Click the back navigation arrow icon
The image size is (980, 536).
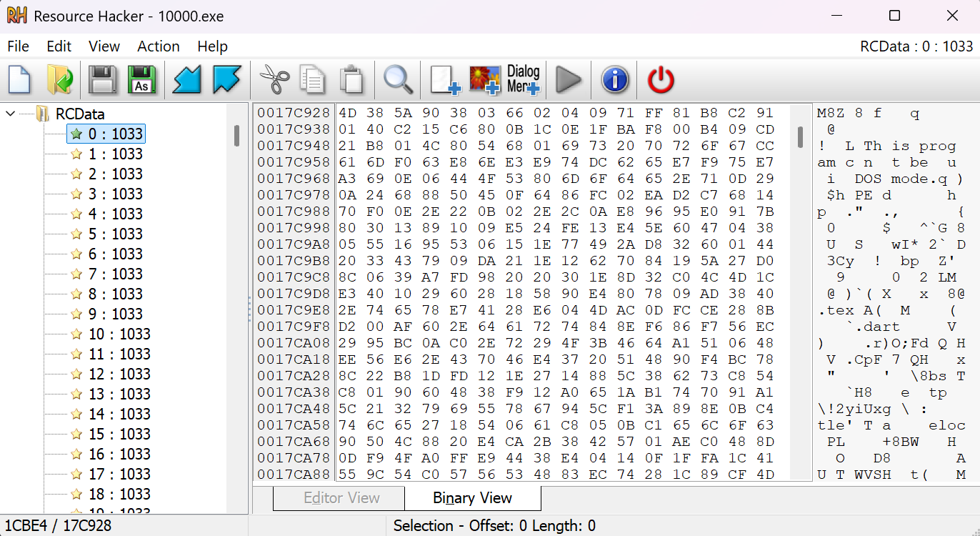[x=186, y=80]
